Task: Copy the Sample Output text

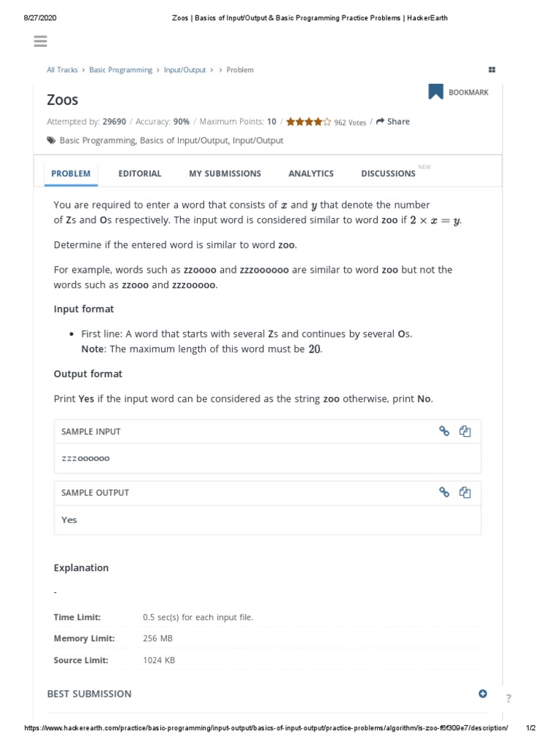Action: [464, 492]
